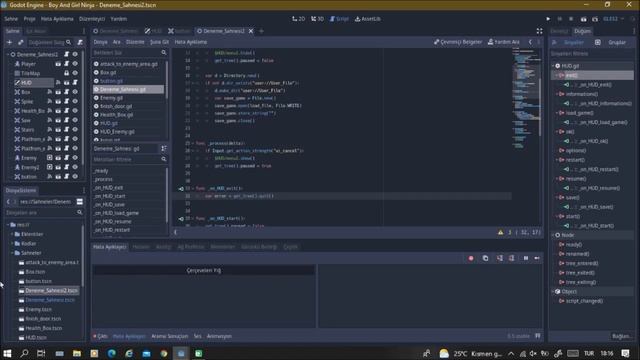Click the script minimap
Image resolution: width=640 pixels, height=360 pixels.
click(x=526, y=98)
